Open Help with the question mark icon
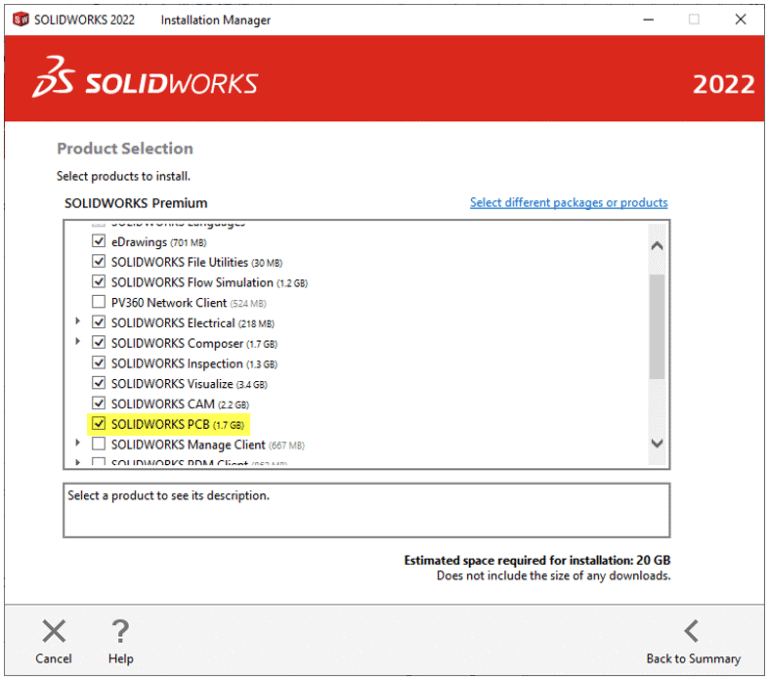768x679 pixels. tap(120, 630)
